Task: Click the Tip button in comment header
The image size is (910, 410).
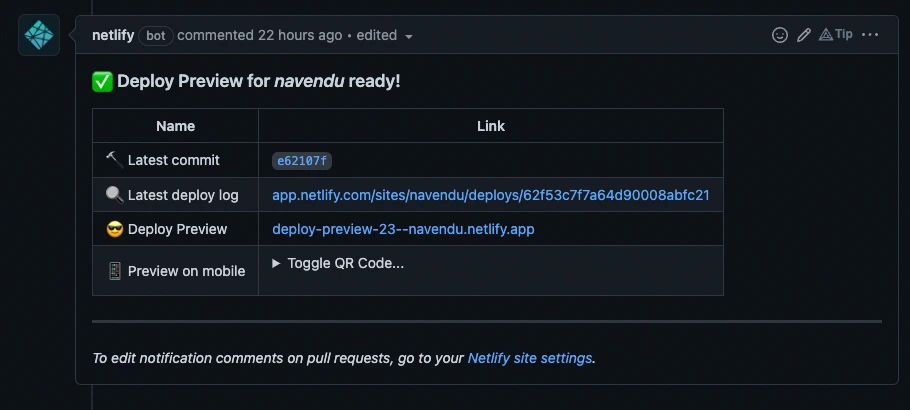Action: click(x=836, y=35)
